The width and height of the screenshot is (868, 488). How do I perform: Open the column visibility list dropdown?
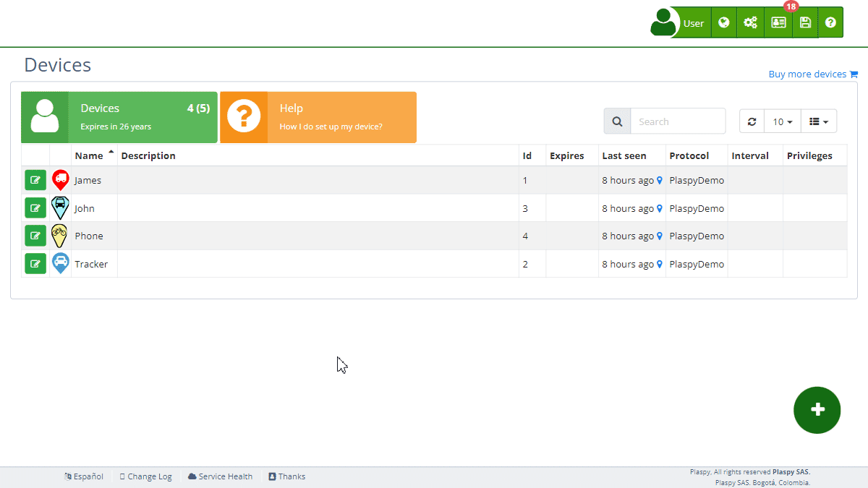[818, 121]
